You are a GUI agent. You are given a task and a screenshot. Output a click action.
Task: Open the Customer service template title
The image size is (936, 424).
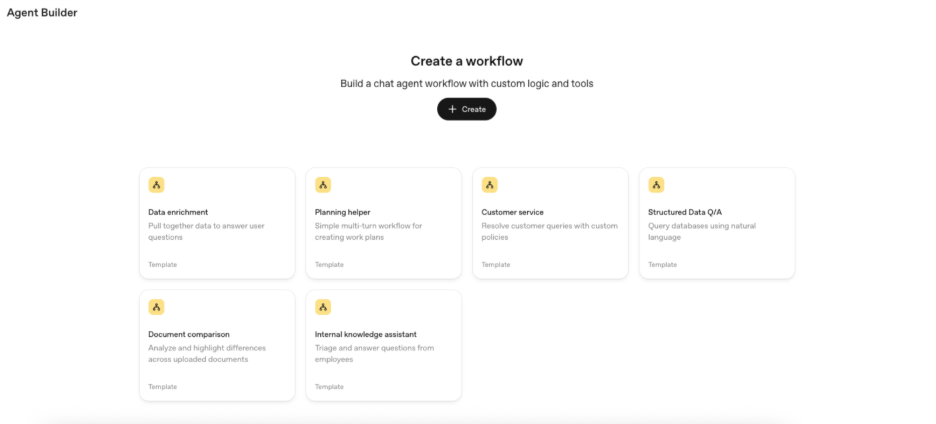coord(512,212)
